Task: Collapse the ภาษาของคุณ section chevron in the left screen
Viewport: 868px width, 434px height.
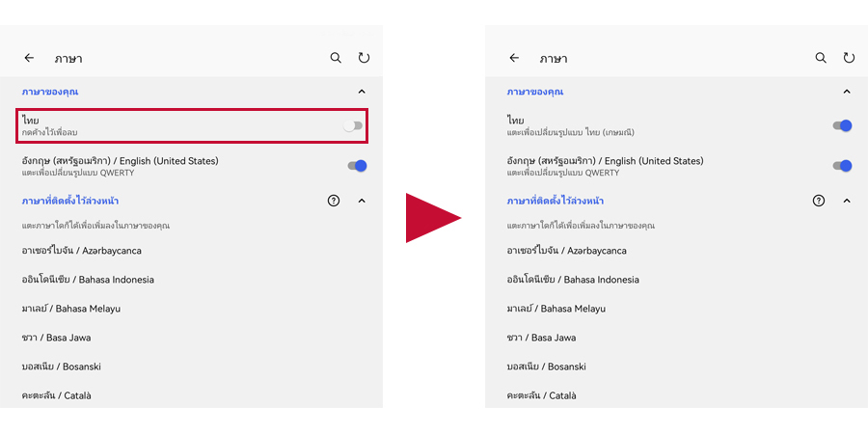Action: [362, 92]
